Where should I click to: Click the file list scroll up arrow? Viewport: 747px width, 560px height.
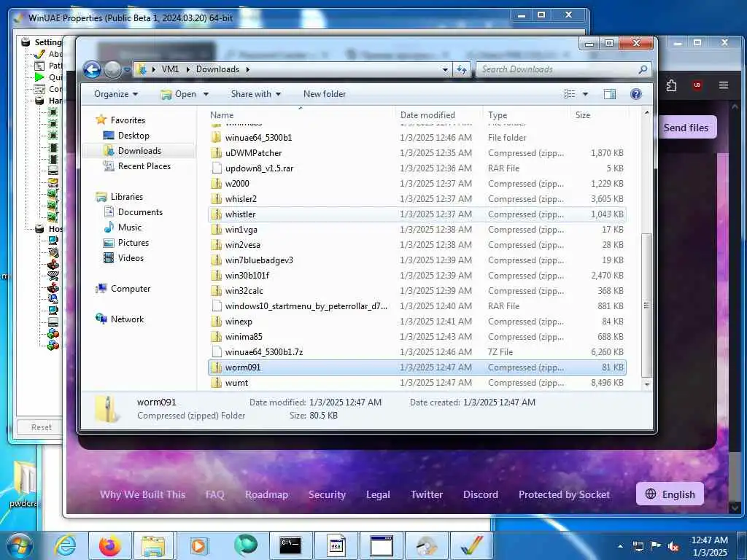coord(646,113)
